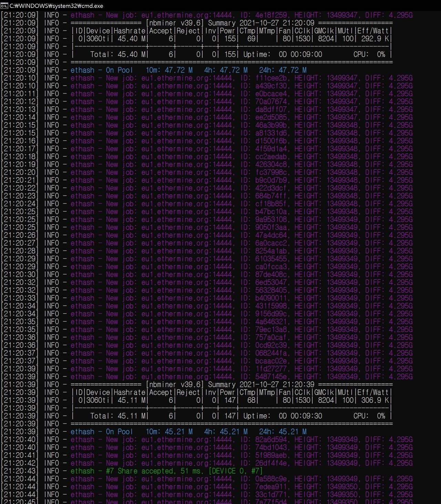Click the Eff/Watt value 306.9 K
The width and height of the screenshot is (441, 504).
[x=375, y=400]
